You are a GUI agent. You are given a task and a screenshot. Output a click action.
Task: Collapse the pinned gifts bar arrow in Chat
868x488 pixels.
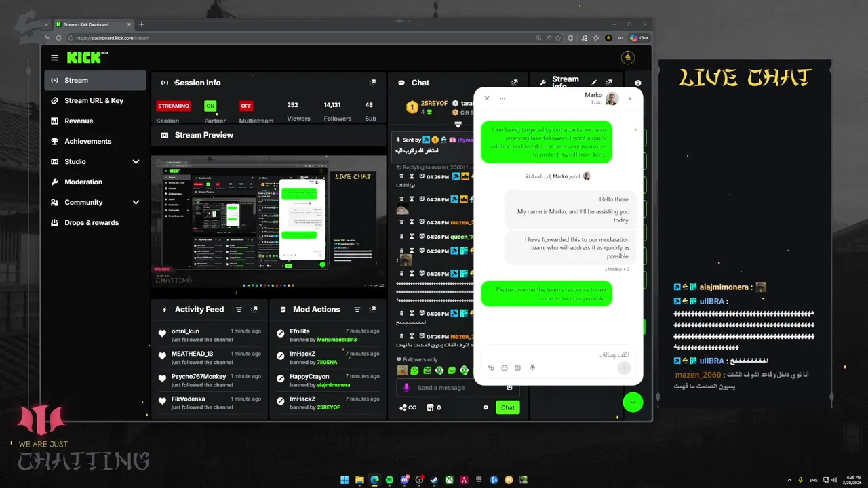coord(458,124)
